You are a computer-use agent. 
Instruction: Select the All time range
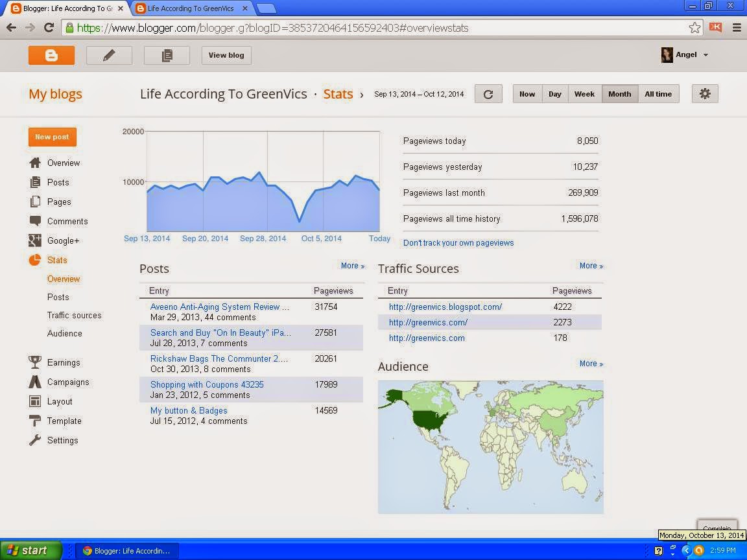tap(658, 94)
